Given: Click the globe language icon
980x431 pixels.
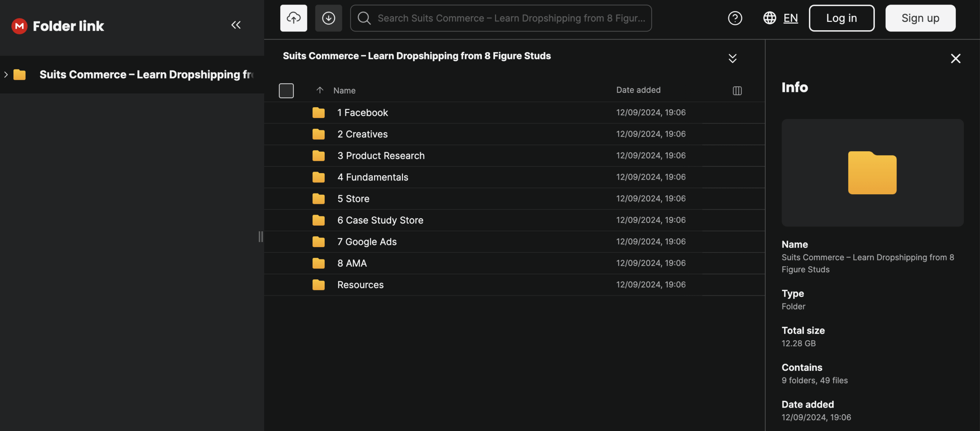Looking at the screenshot, I should (769, 18).
